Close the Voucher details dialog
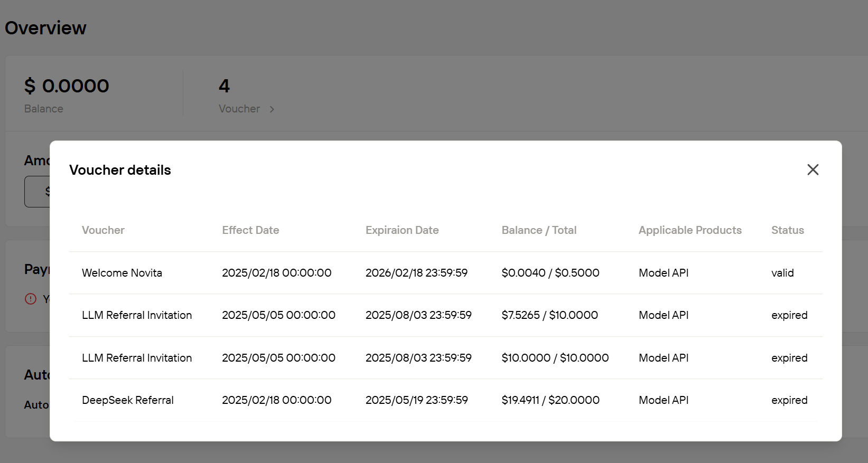 click(813, 169)
